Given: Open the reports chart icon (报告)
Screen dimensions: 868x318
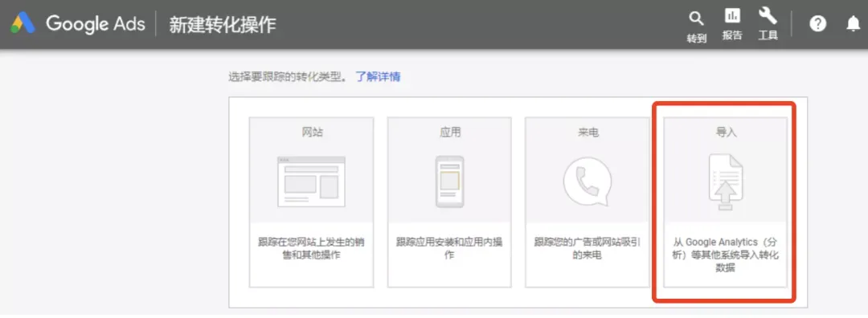Looking at the screenshot, I should pyautogui.click(x=732, y=15).
